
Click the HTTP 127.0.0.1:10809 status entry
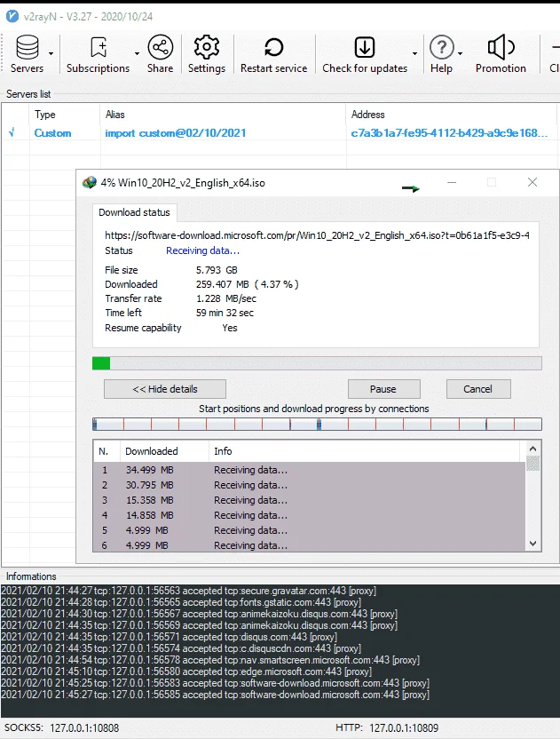click(x=387, y=728)
